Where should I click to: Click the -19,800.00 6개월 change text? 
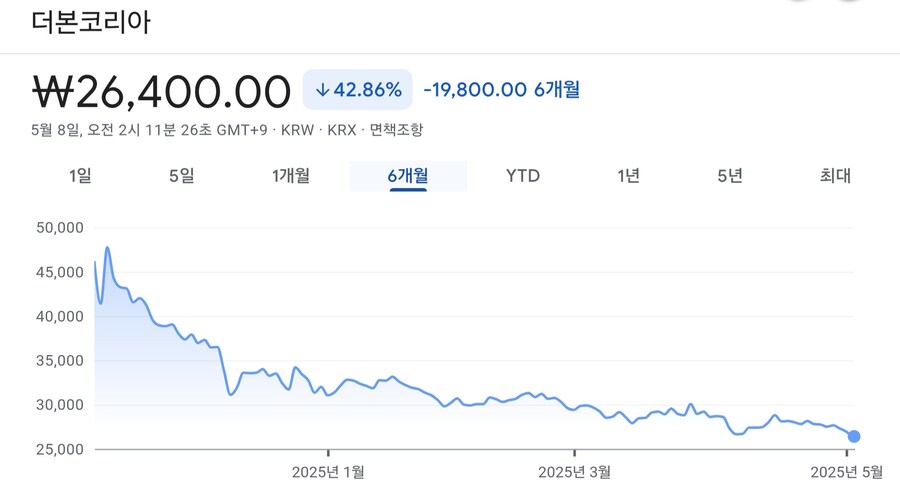[502, 90]
